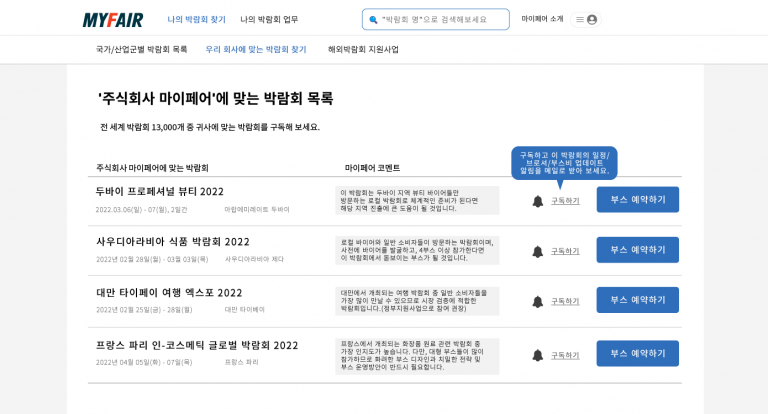Click the bell icon for 대만 타이페이 여행 엑스포

point(538,301)
